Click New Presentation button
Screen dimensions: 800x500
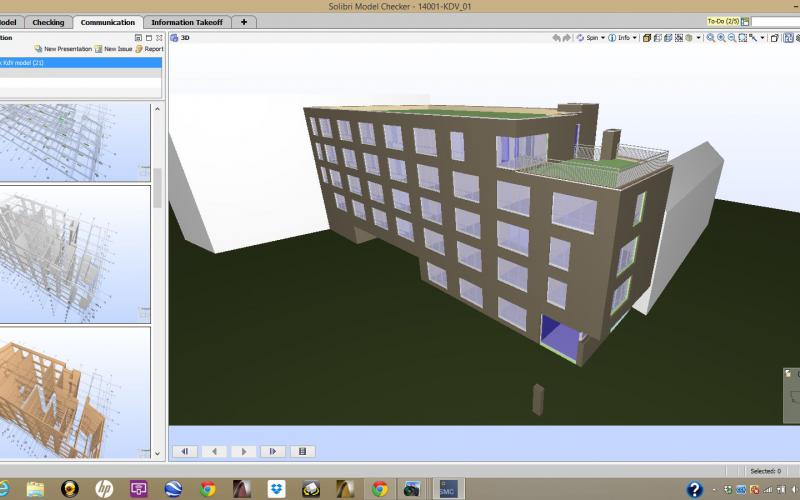[x=63, y=49]
